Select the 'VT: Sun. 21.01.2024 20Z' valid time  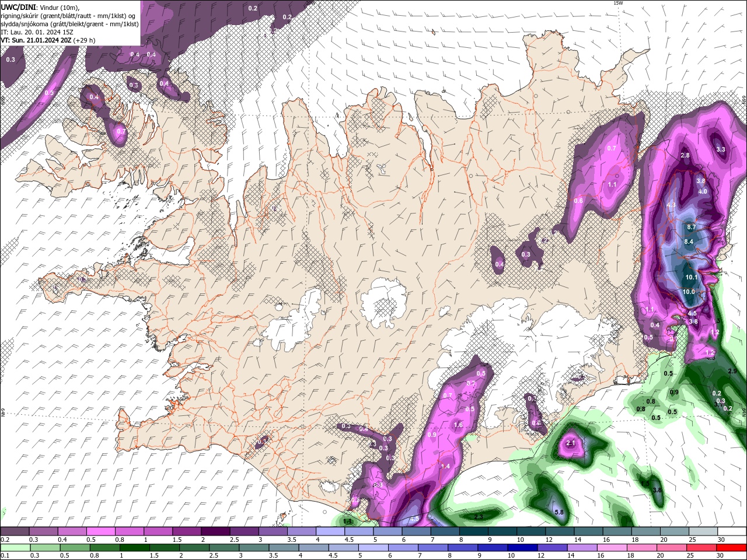[36, 40]
